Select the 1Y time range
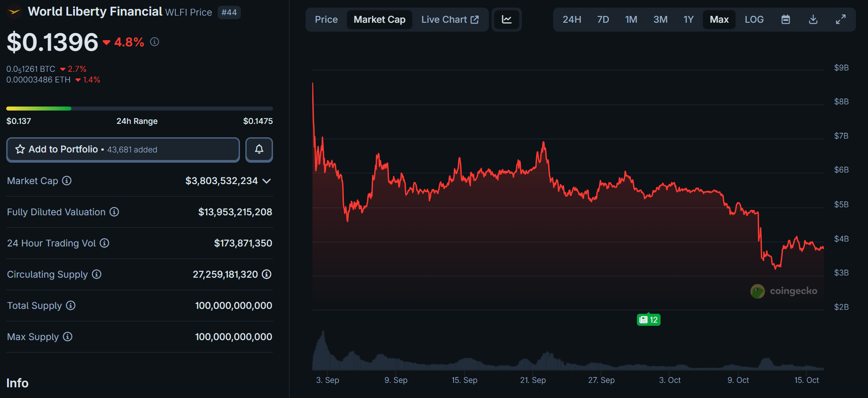Viewport: 868px width, 398px height. coord(688,20)
